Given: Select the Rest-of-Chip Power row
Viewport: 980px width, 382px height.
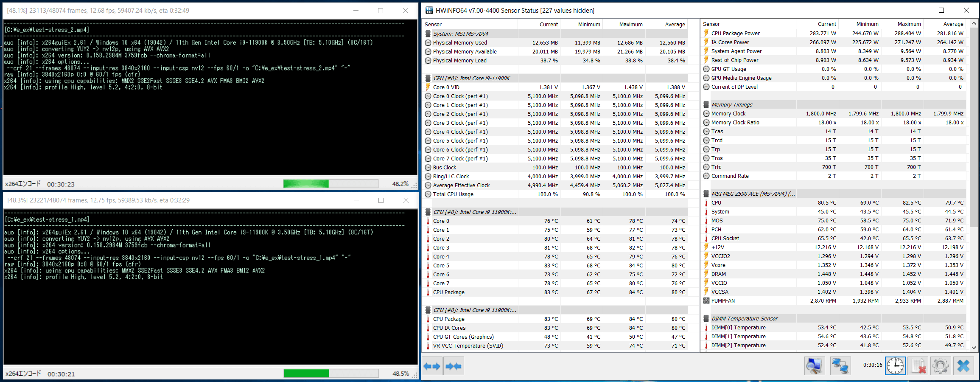Looking at the screenshot, I should 834,60.
